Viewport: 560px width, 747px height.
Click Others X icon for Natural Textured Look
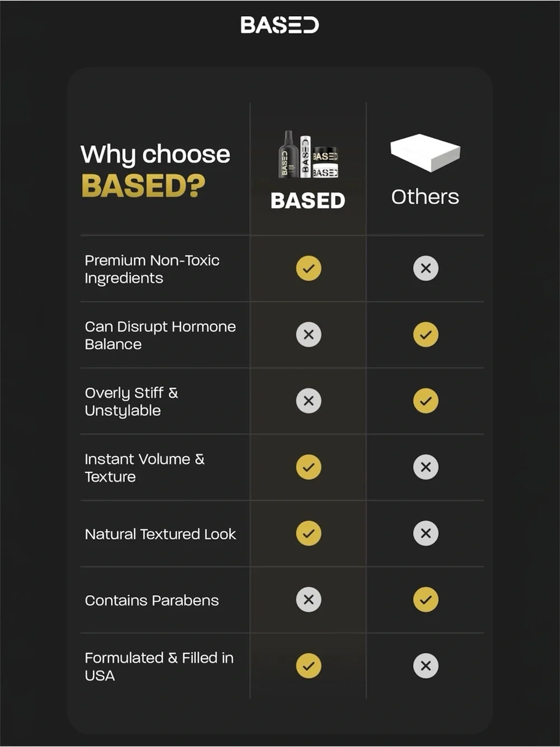[x=426, y=533]
